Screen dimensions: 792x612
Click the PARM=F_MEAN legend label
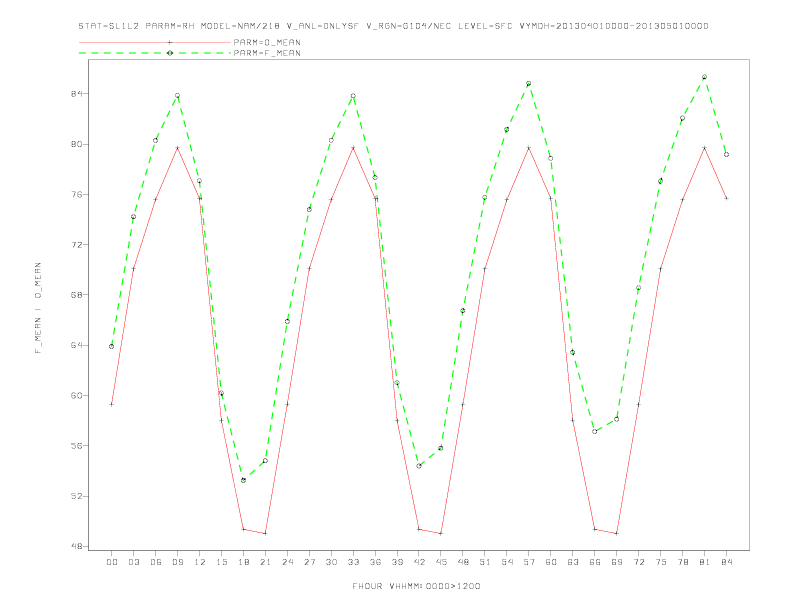tap(267, 53)
